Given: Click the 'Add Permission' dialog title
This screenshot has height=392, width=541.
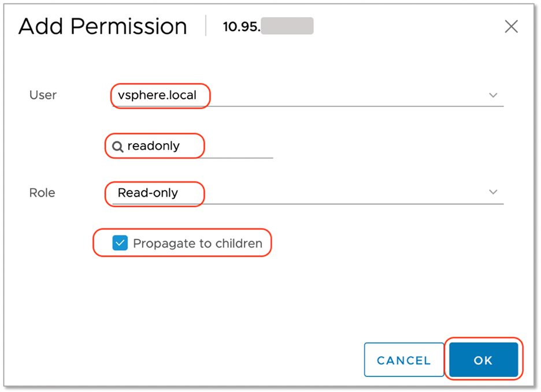Looking at the screenshot, I should tap(103, 27).
